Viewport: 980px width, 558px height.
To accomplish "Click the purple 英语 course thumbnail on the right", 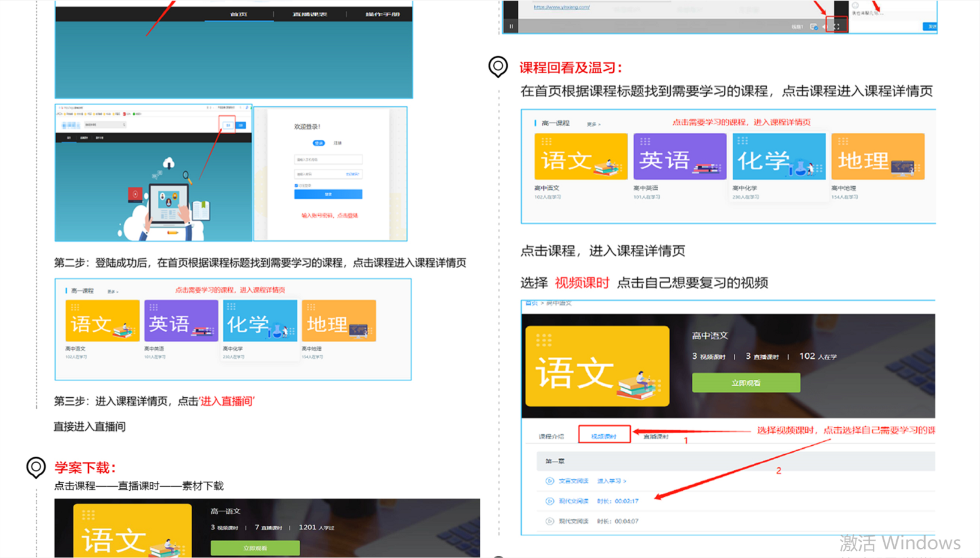I will click(679, 156).
